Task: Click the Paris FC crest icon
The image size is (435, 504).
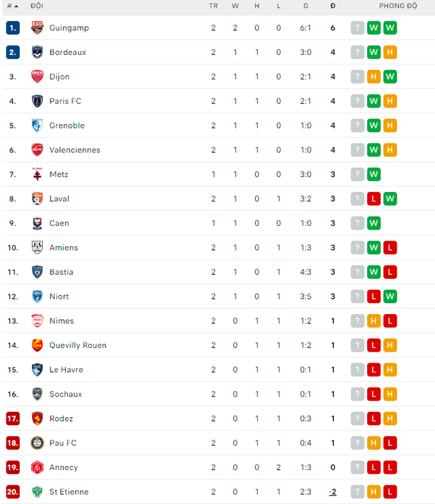Action: (x=37, y=101)
